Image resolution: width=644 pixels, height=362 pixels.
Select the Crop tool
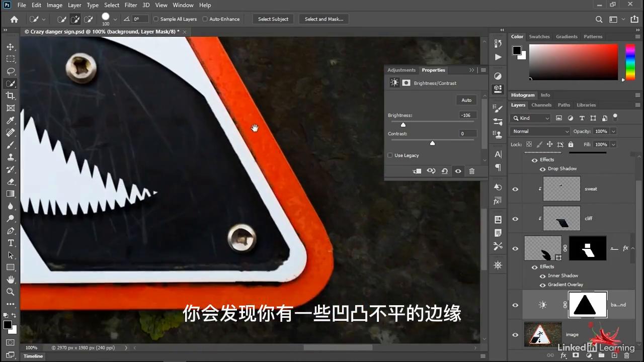(x=11, y=96)
